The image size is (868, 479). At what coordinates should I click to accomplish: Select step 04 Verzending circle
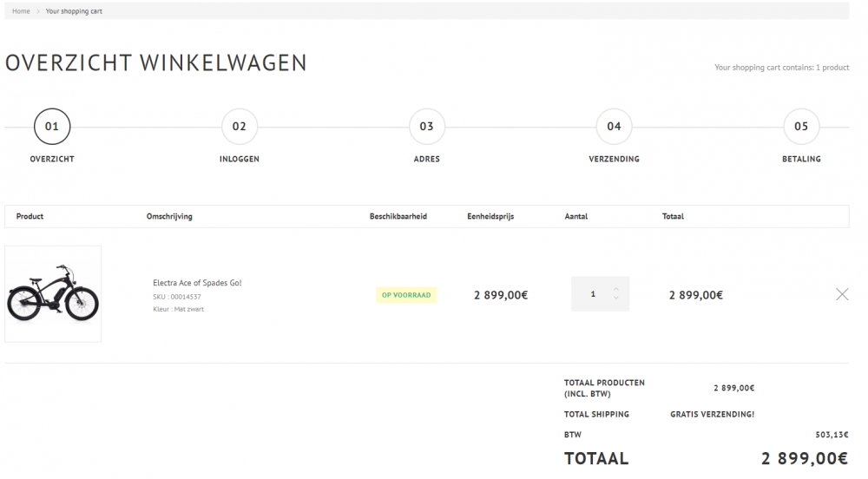click(x=614, y=126)
